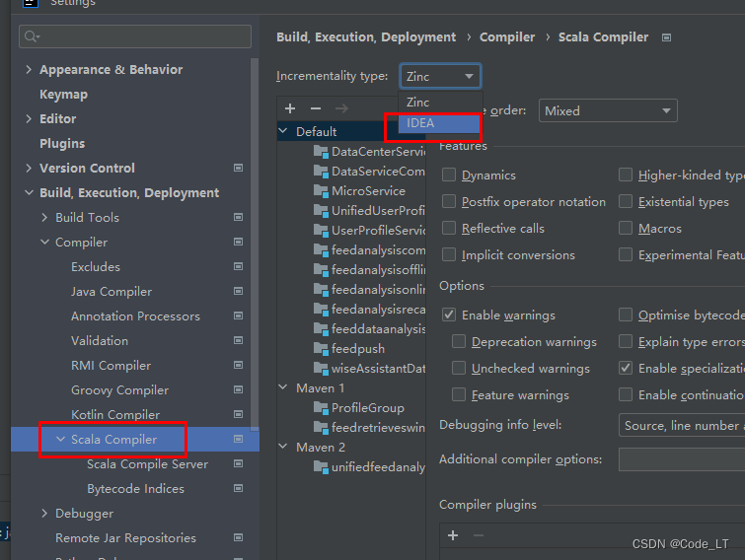The image size is (745, 560).
Task: Enable Implicit conversions feature
Action: pos(449,254)
